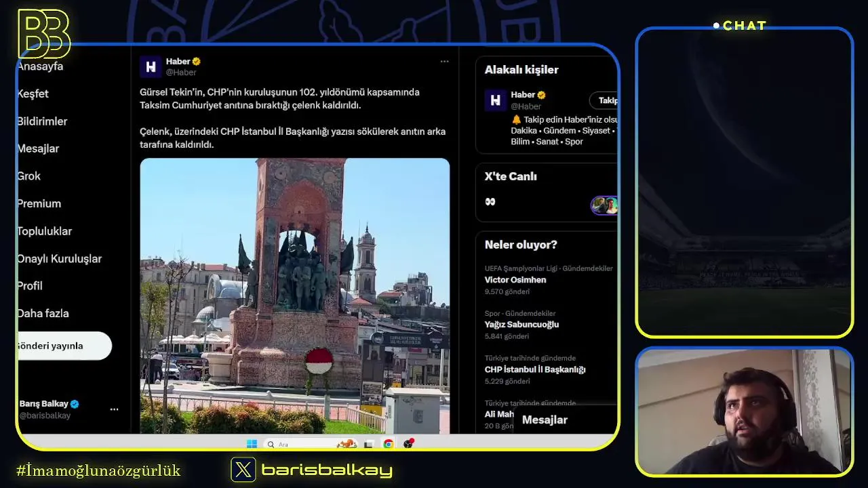Click the X logo beside barisbalkay
The width and height of the screenshot is (868, 488).
(243, 470)
